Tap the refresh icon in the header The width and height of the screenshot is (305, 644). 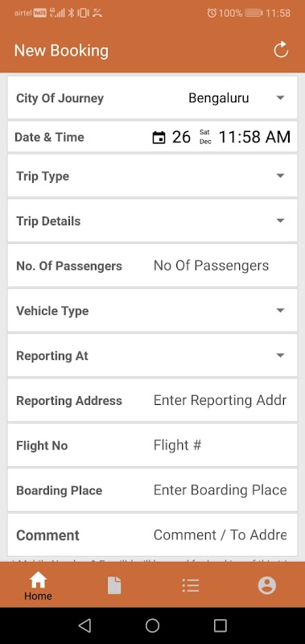(x=281, y=51)
